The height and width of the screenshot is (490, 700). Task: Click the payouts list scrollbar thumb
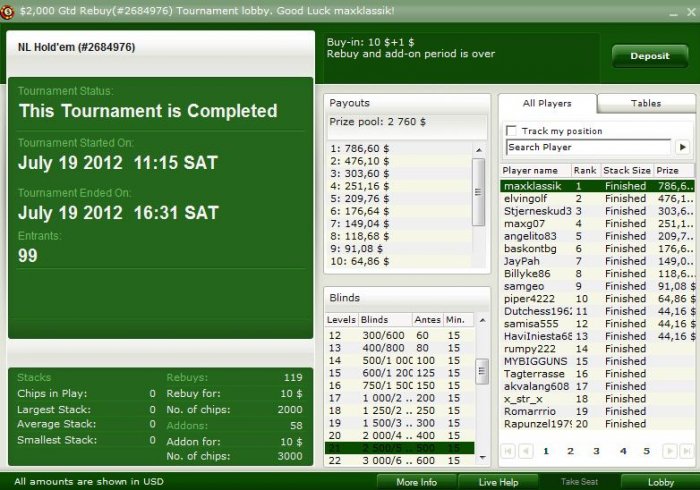click(x=479, y=192)
